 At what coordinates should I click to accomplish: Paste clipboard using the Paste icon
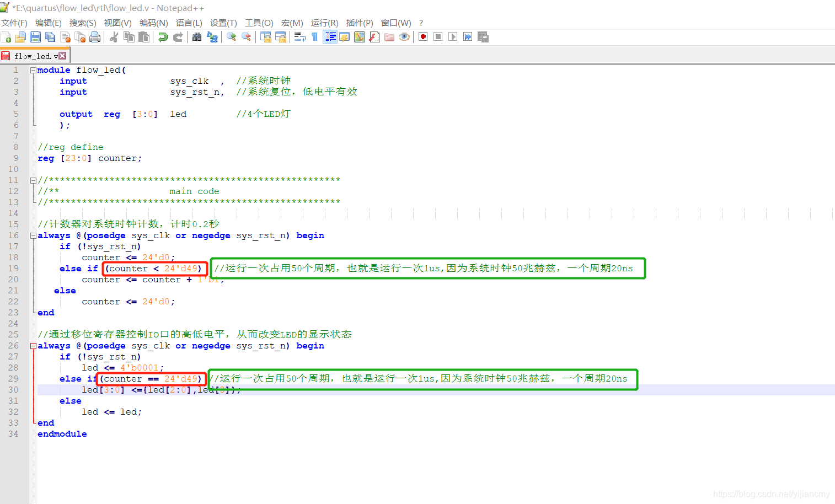144,37
